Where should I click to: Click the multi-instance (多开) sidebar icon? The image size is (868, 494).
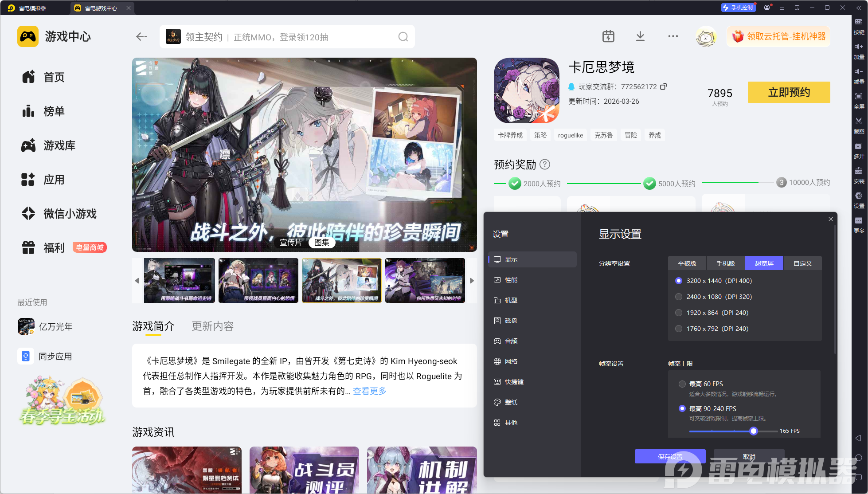(x=859, y=149)
